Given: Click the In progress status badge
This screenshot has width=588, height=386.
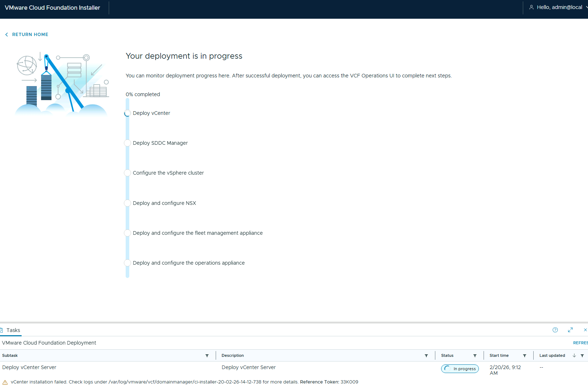Looking at the screenshot, I should [460, 369].
